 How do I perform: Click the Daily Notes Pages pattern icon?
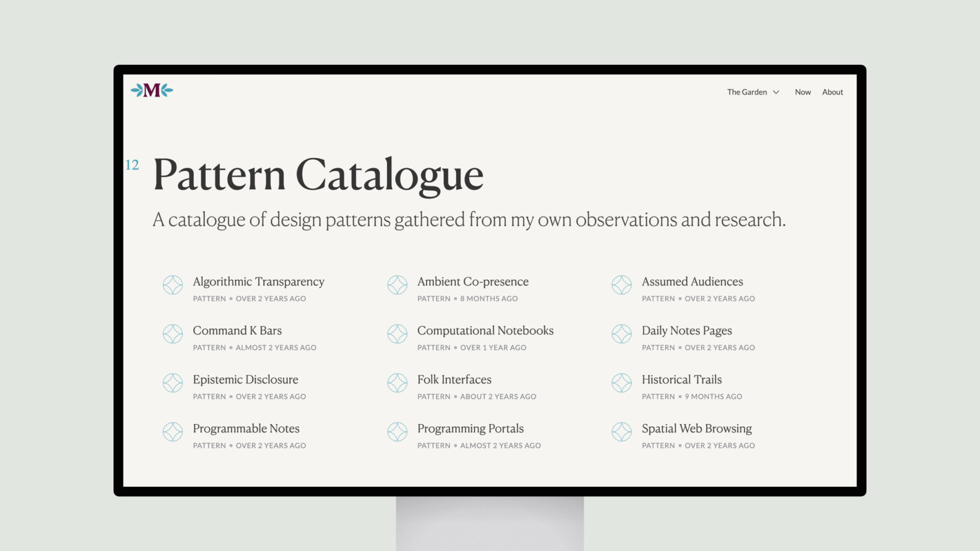coord(622,334)
